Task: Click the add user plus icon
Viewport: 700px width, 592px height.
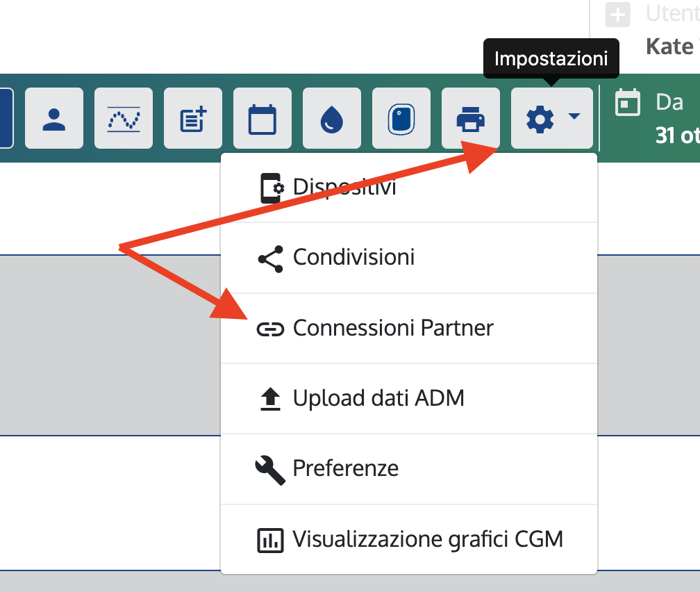Action: point(618,15)
